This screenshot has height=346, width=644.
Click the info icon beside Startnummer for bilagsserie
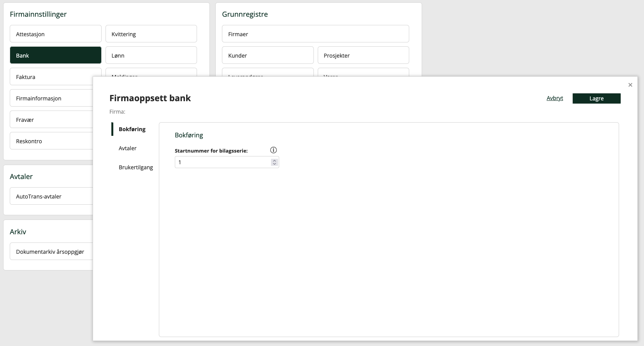pos(273,150)
